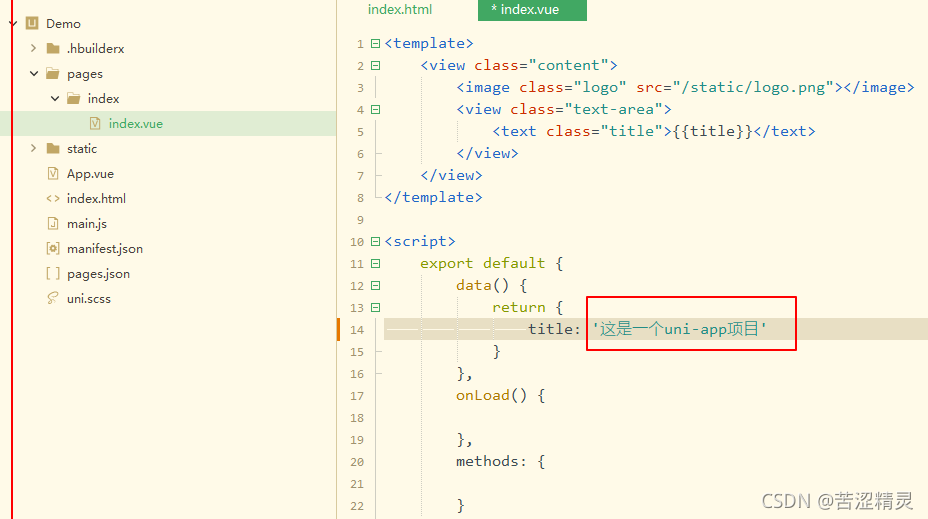This screenshot has width=928, height=519.
Task: Open main.js from the project tree
Action: click(87, 223)
